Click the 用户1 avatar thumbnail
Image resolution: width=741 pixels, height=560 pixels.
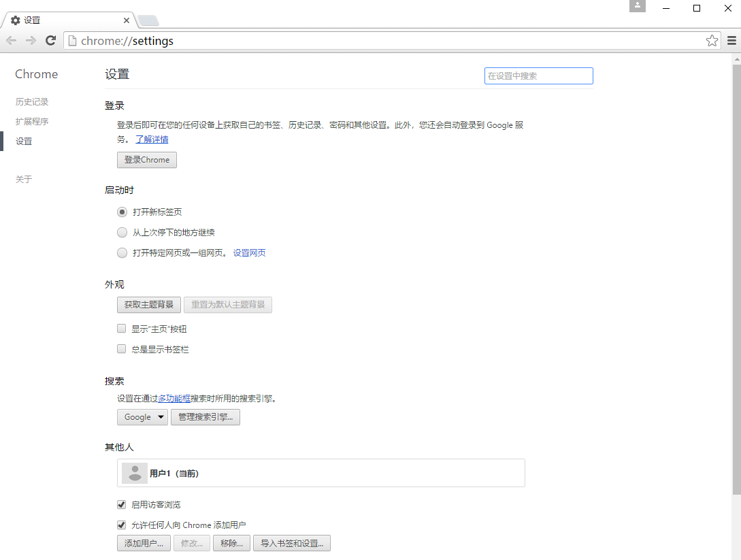134,472
